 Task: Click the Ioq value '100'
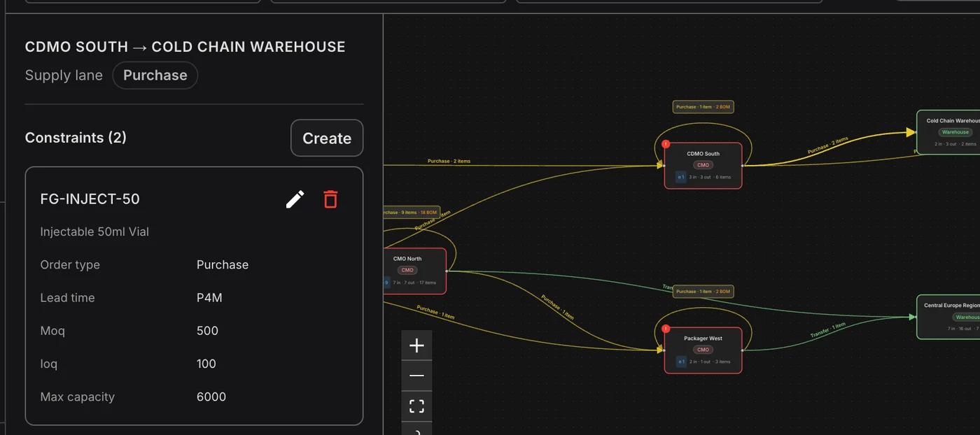(206, 364)
